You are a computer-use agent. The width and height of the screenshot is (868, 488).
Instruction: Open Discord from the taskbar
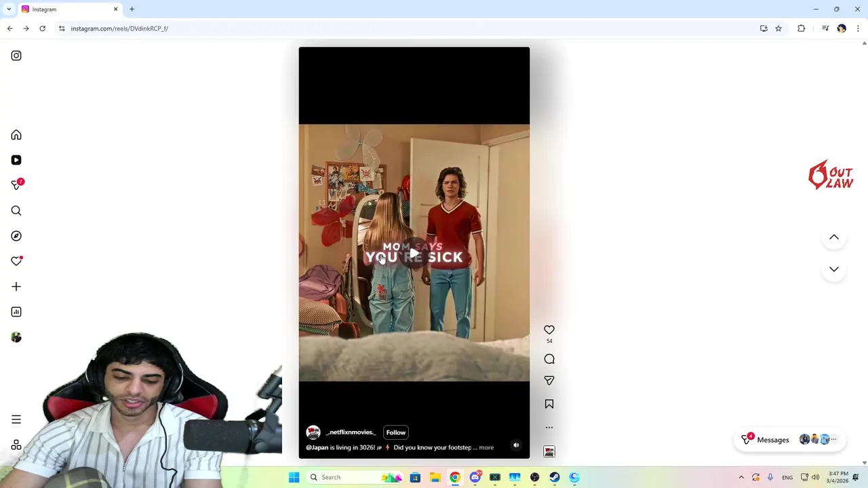[475, 477]
